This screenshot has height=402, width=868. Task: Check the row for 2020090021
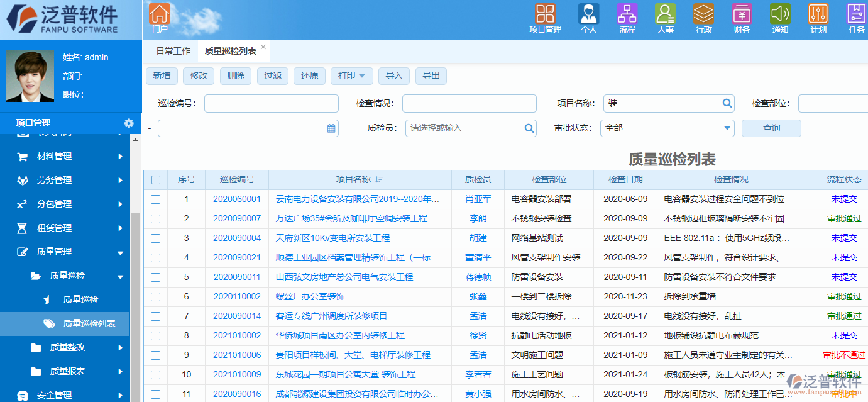[156, 258]
